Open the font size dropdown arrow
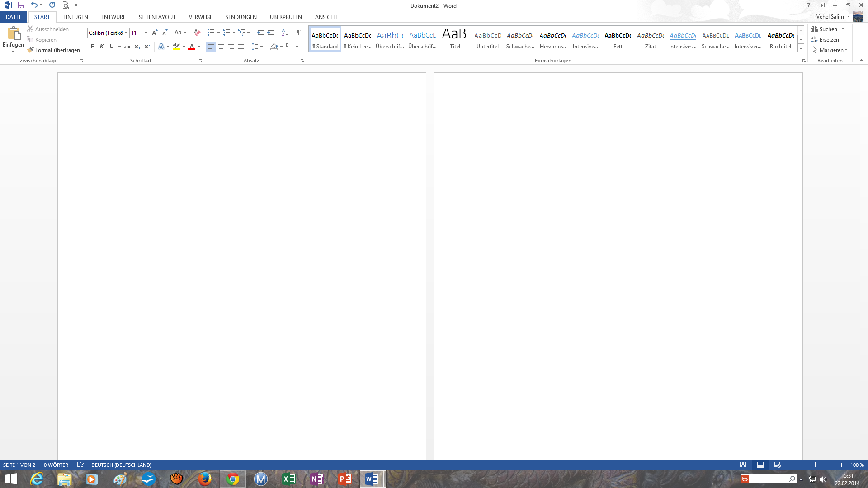 (x=146, y=33)
